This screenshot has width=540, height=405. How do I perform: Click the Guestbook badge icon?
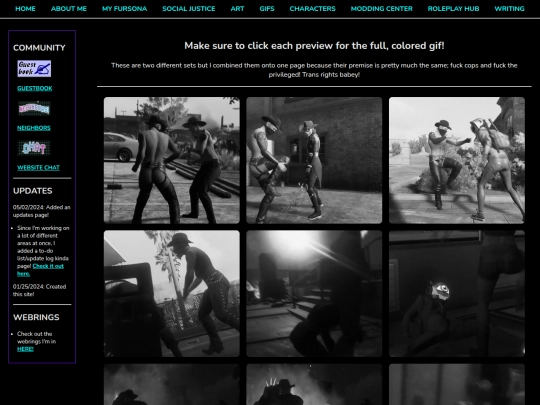(34, 69)
